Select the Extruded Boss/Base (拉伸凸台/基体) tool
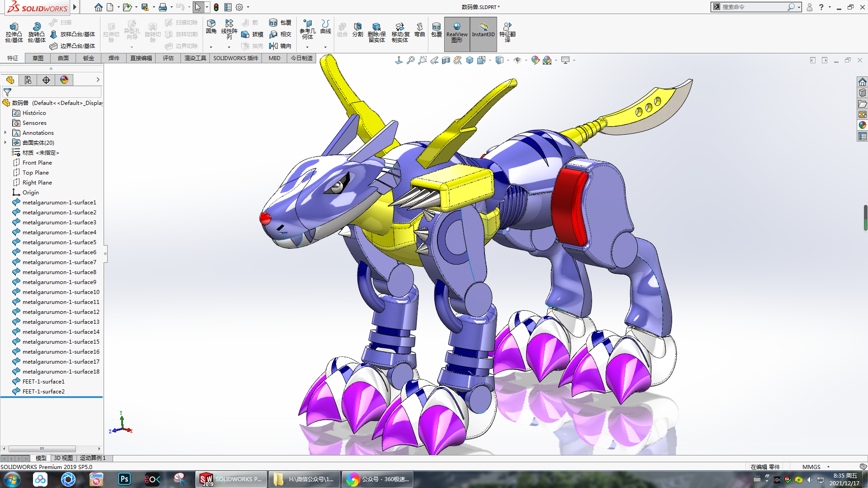 14,33
